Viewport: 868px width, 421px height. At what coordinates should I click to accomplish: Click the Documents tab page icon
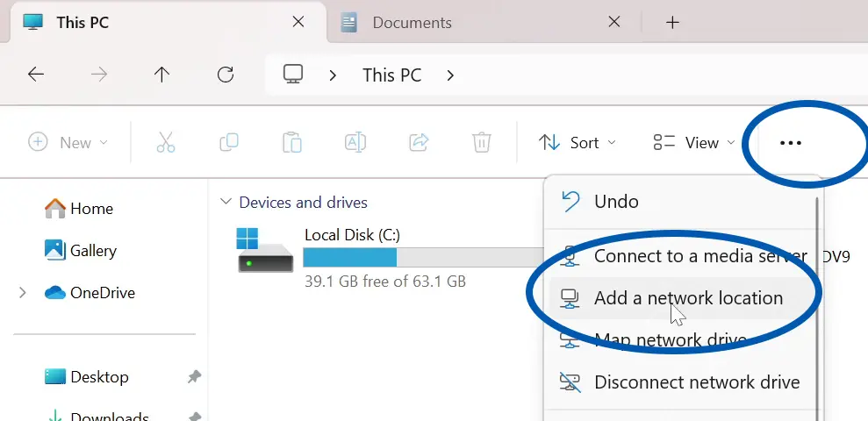coord(348,23)
